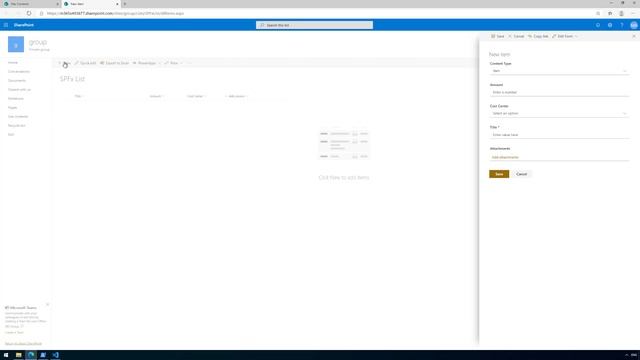Open the Title column header menu
The width and height of the screenshot is (640, 360).
78,96
